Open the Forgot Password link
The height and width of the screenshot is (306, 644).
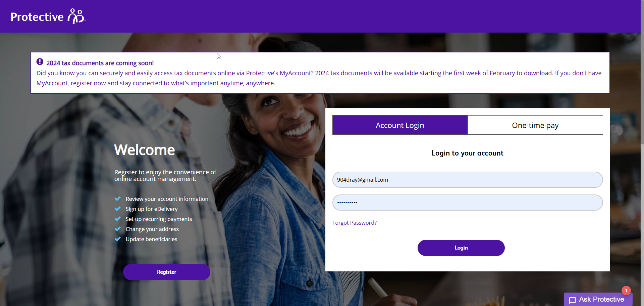355,223
